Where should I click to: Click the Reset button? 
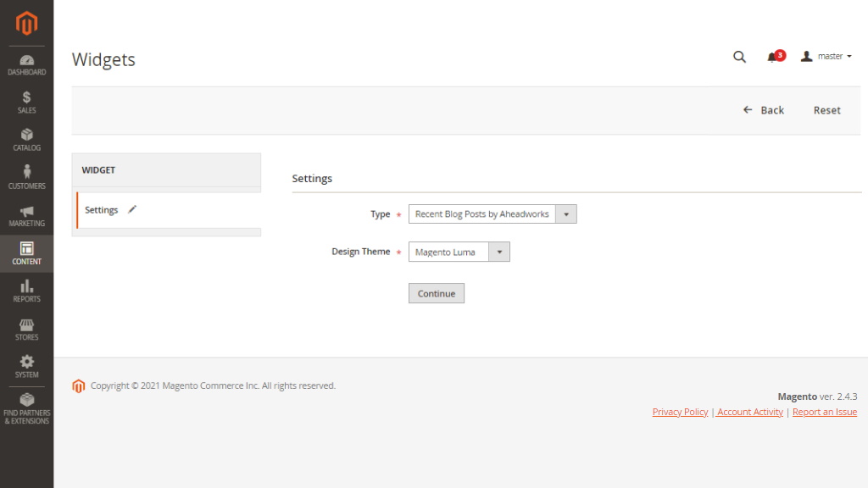(827, 110)
